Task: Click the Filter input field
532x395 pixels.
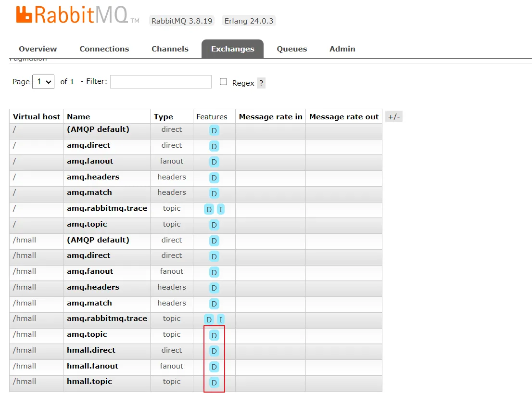Action: [x=161, y=82]
